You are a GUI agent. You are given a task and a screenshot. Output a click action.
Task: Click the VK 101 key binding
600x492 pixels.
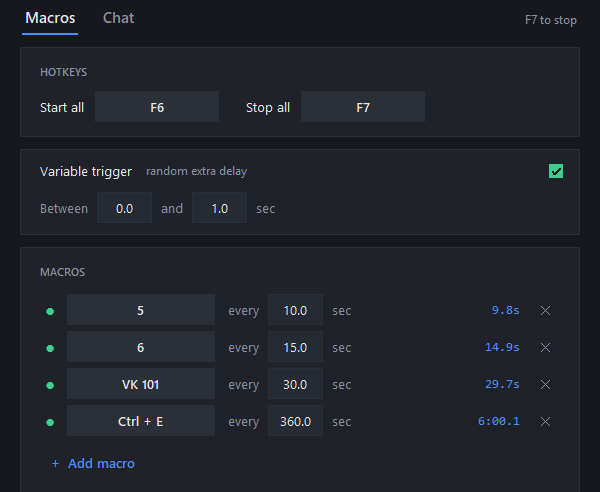click(x=141, y=384)
